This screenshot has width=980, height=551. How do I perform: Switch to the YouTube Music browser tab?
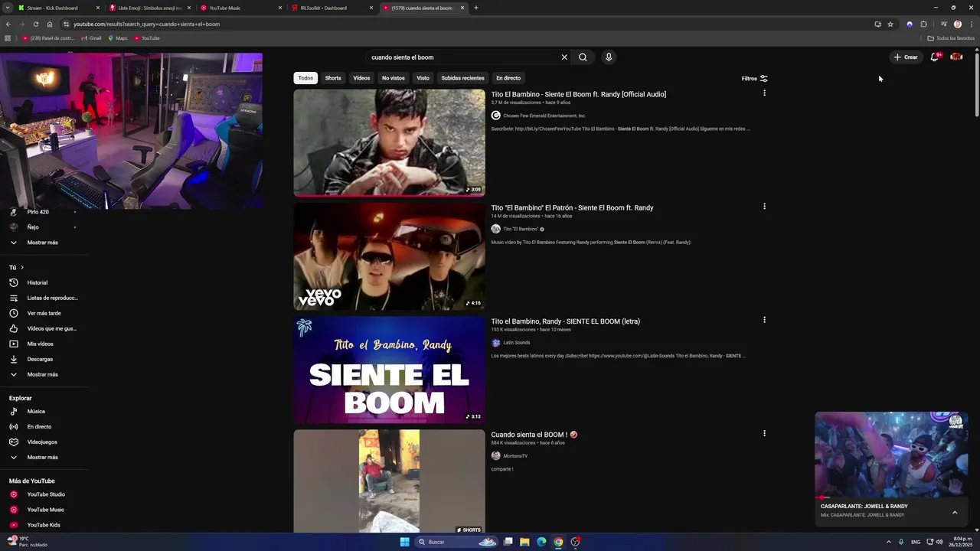(240, 8)
